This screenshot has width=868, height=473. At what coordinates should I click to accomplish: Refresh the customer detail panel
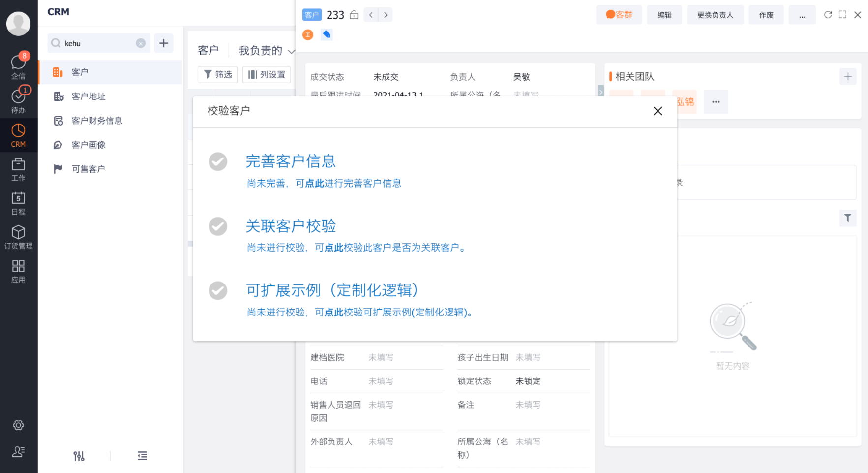click(x=828, y=15)
